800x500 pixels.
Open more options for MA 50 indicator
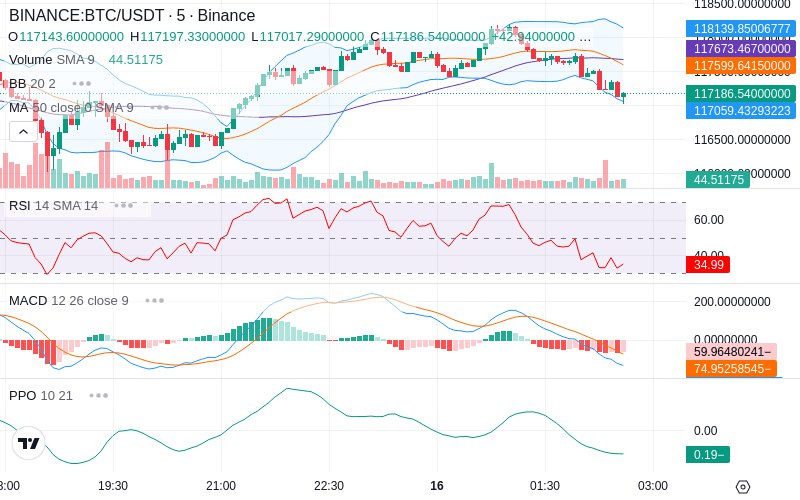coord(160,108)
